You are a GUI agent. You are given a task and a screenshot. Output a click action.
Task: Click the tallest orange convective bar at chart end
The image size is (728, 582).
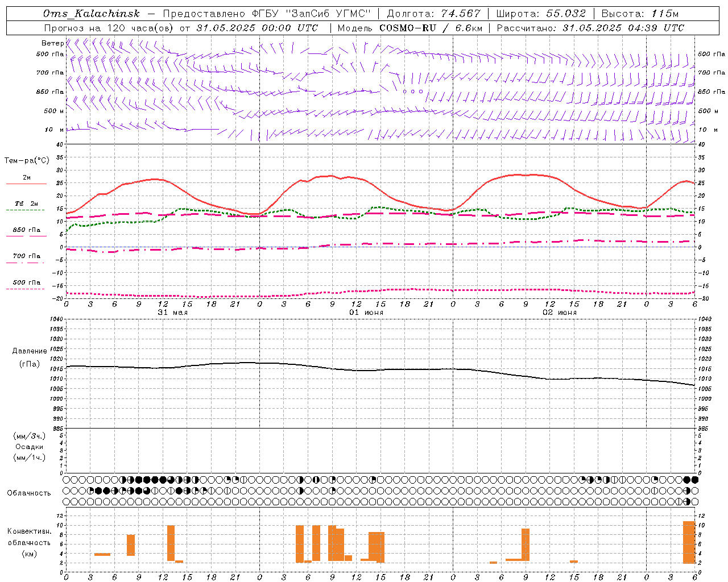coord(689,542)
